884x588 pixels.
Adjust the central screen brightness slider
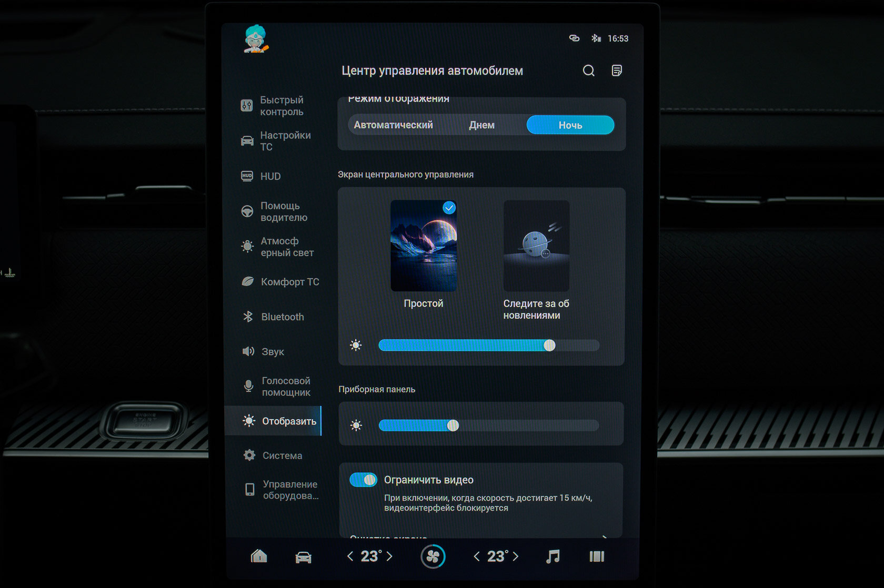tap(489, 345)
